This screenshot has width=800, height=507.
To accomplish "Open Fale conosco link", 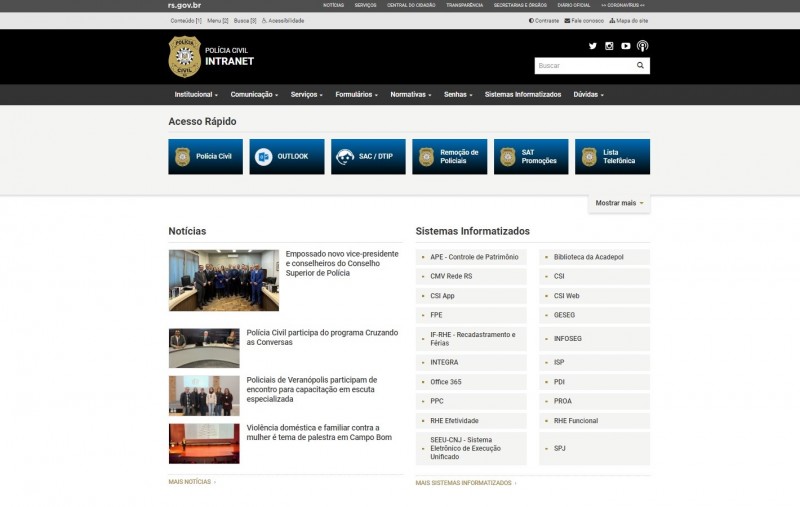I will [x=584, y=21].
